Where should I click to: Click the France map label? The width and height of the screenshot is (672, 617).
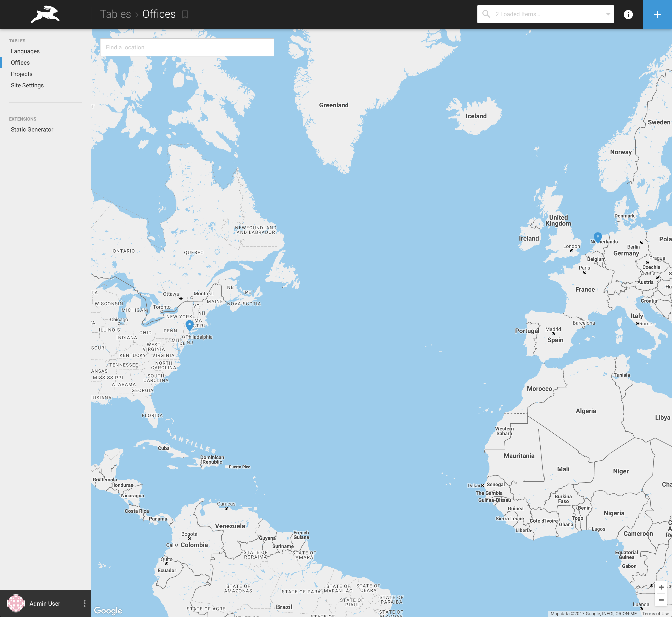tap(585, 289)
